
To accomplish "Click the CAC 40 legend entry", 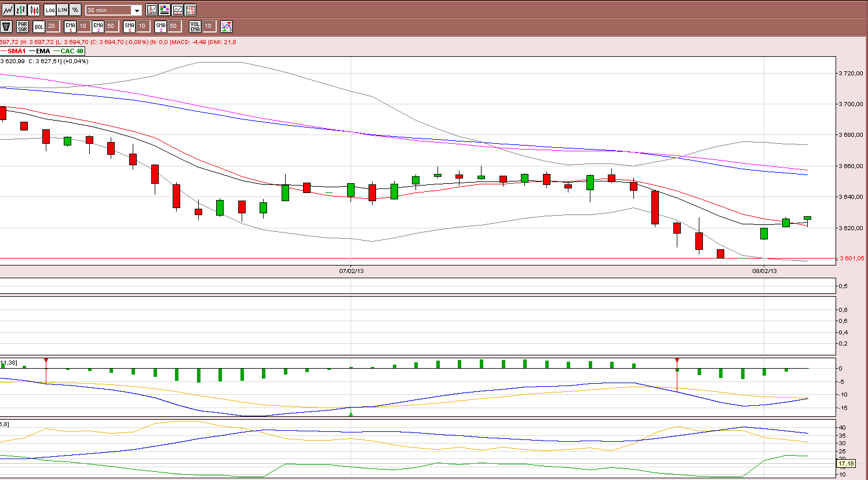I will coord(68,51).
